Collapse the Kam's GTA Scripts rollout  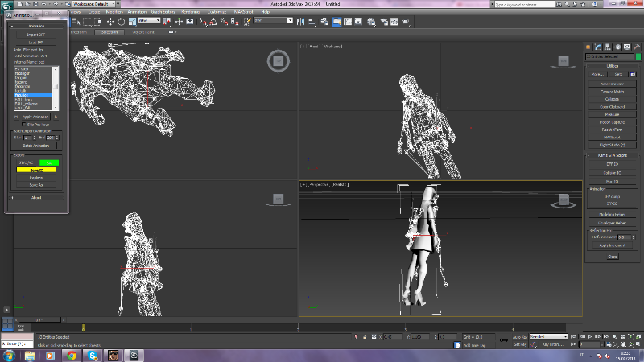pos(612,155)
